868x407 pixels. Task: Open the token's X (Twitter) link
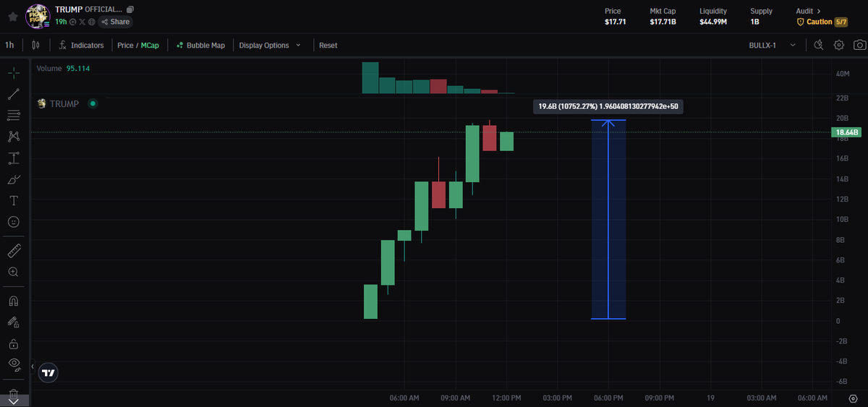82,22
